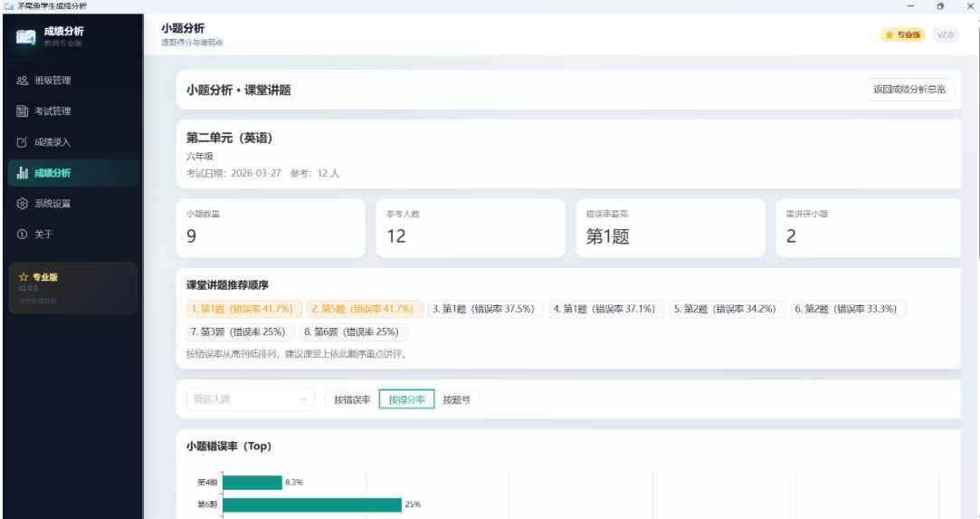
Task: Click the 筛选大题 dropdown arrow
Action: coord(303,399)
